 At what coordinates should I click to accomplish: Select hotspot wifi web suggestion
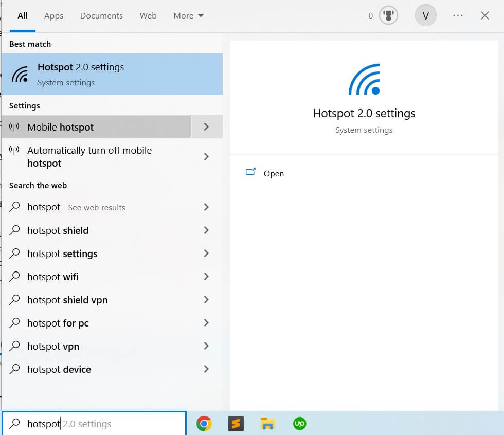tap(96, 277)
